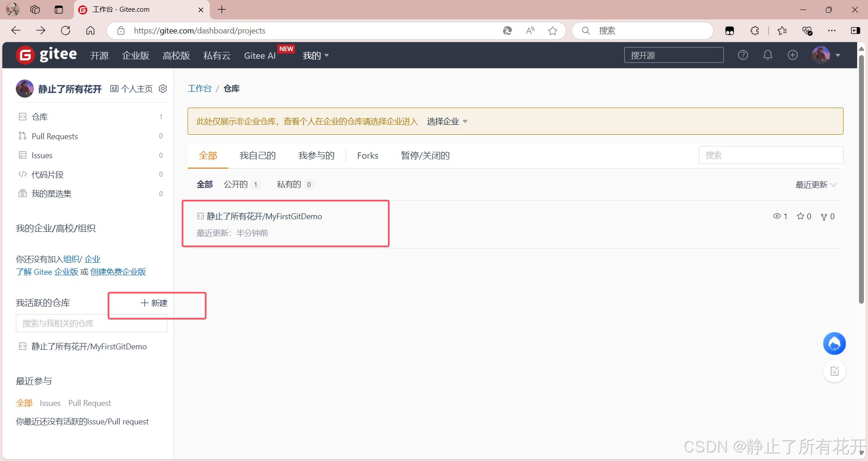
Task: Open the 最近更新 sort dropdown
Action: pos(816,184)
